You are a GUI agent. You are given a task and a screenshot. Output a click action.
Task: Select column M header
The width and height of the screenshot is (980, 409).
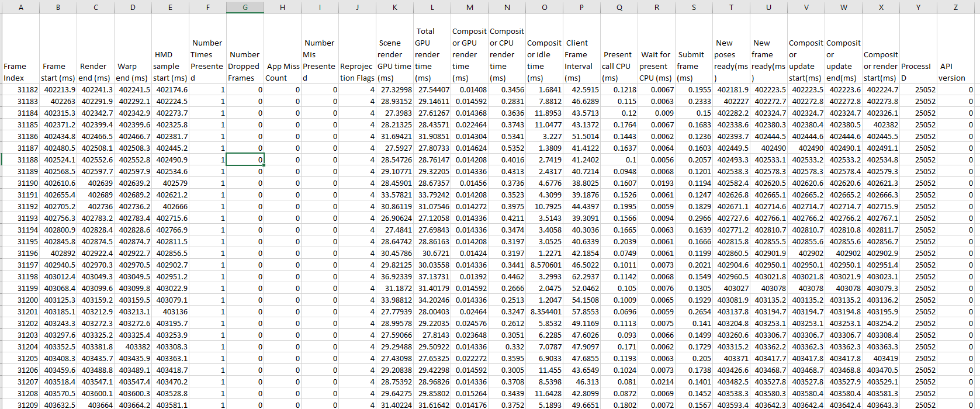(x=469, y=7)
